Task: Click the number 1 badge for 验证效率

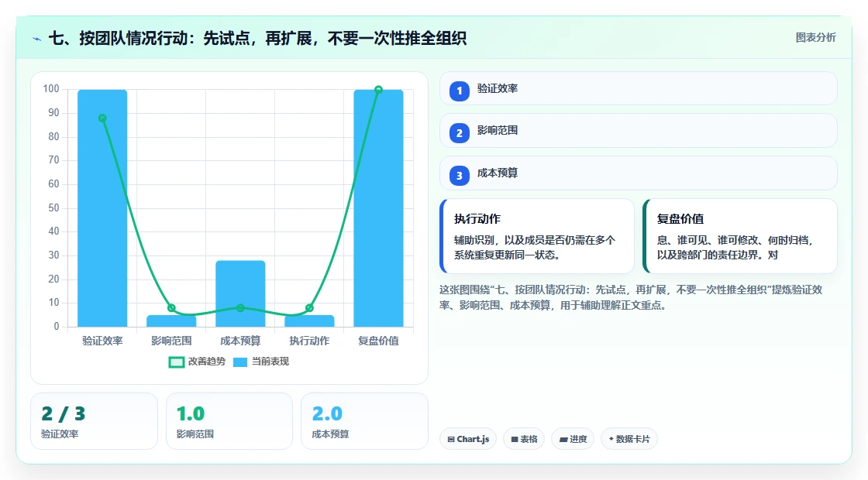Action: pos(459,91)
